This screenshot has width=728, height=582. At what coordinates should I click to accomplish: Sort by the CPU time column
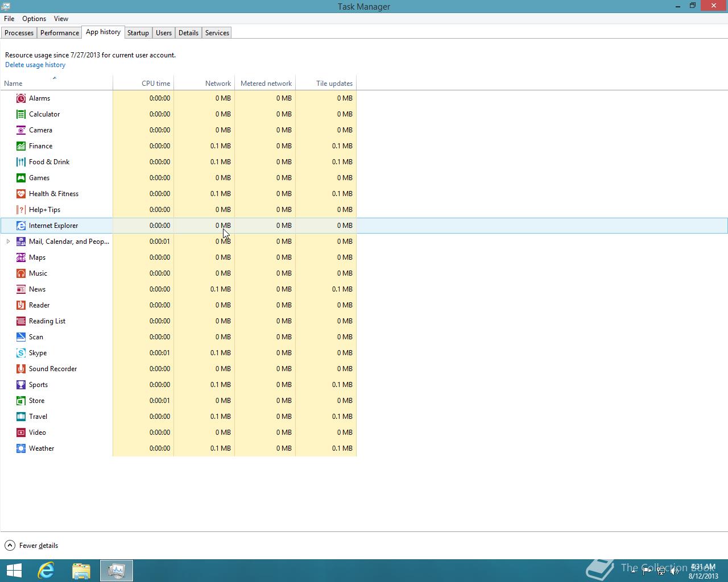143,83
